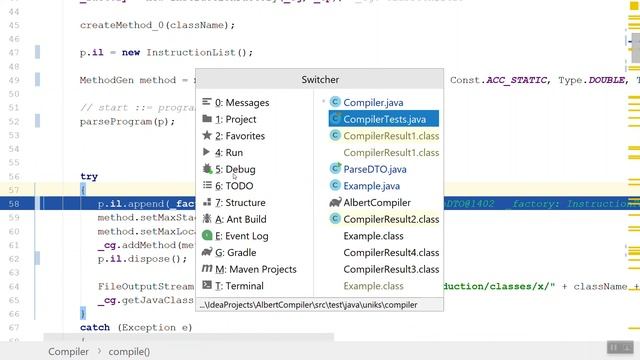The image size is (640, 360).
Task: Open Structure tool window entry
Action: (x=234, y=203)
